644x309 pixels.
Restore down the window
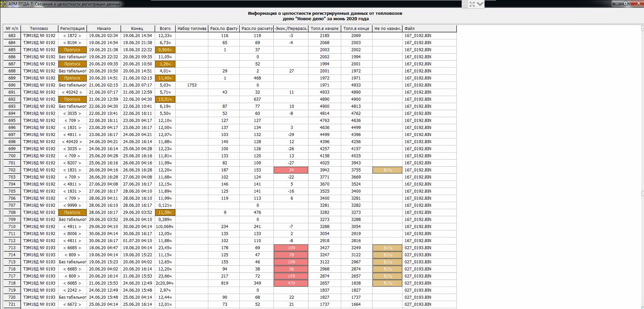[626, 3]
